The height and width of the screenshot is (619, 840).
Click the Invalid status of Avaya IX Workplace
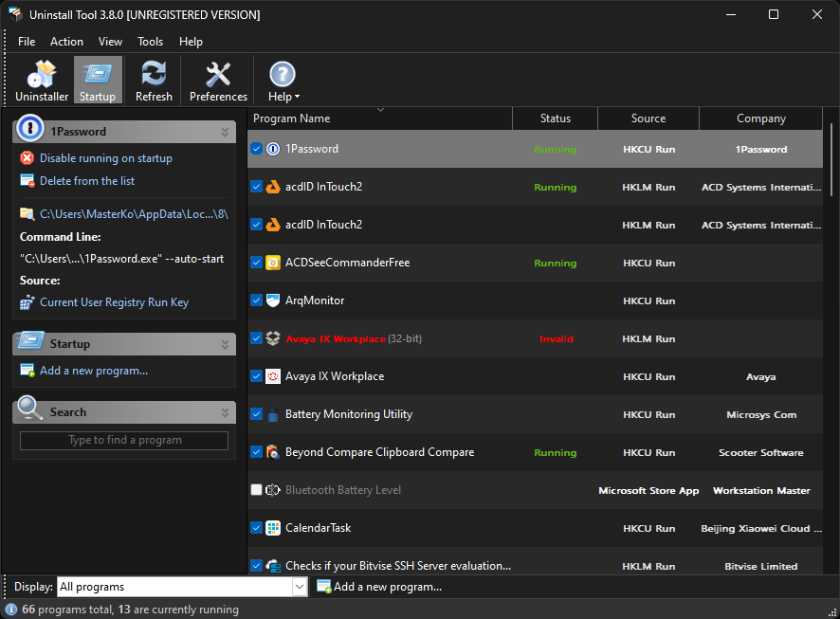[557, 339]
